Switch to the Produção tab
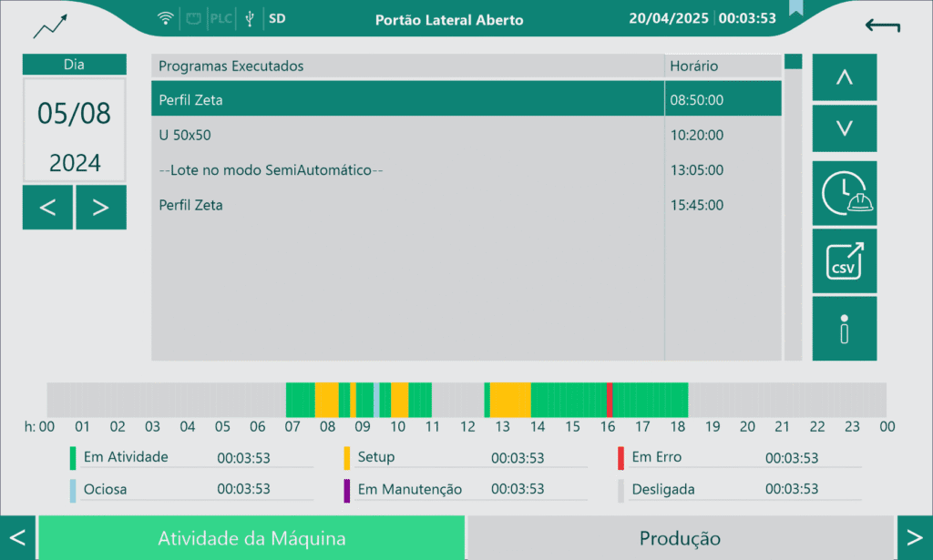Viewport: 933px width, 560px height. tap(680, 538)
